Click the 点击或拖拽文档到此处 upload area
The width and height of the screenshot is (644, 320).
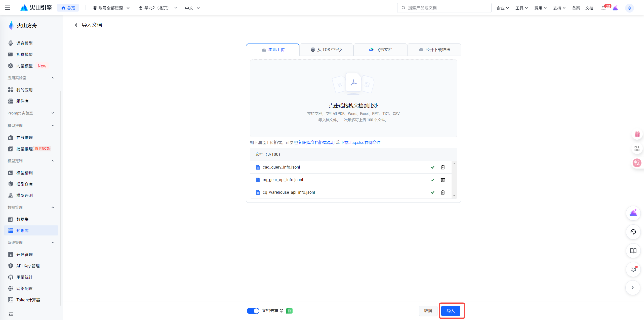point(353,98)
